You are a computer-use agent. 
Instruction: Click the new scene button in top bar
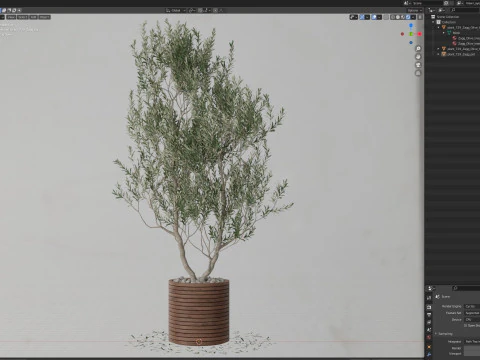446,3
